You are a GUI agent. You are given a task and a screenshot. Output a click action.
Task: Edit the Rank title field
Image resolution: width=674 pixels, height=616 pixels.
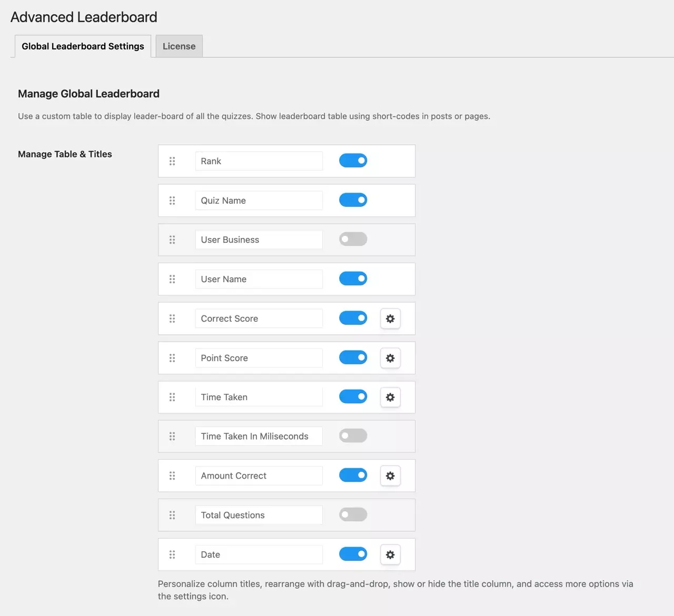259,161
